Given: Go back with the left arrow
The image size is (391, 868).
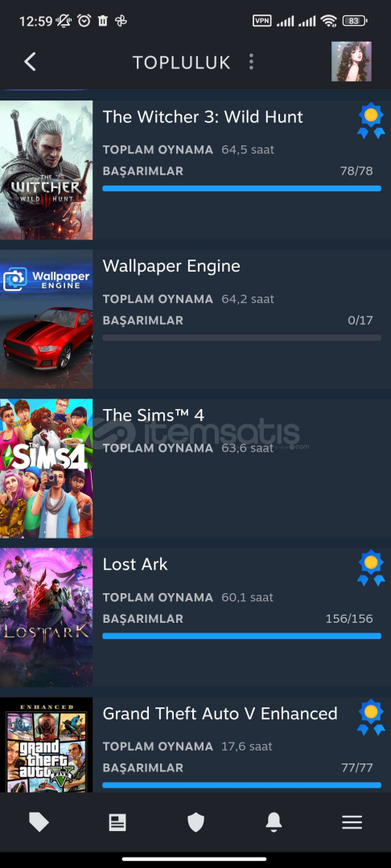Looking at the screenshot, I should [x=30, y=61].
